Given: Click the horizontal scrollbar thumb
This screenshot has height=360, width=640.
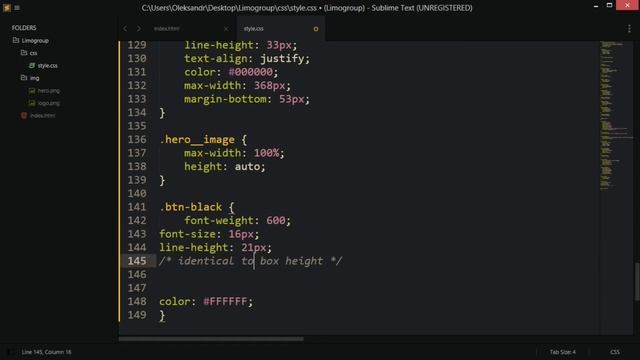Looking at the screenshot, I should [x=211, y=339].
